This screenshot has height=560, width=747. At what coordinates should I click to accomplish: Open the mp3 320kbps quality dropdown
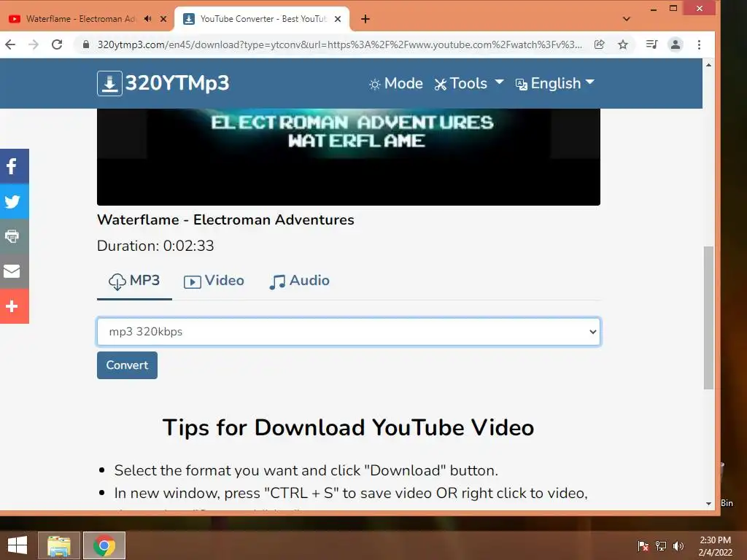[348, 332]
